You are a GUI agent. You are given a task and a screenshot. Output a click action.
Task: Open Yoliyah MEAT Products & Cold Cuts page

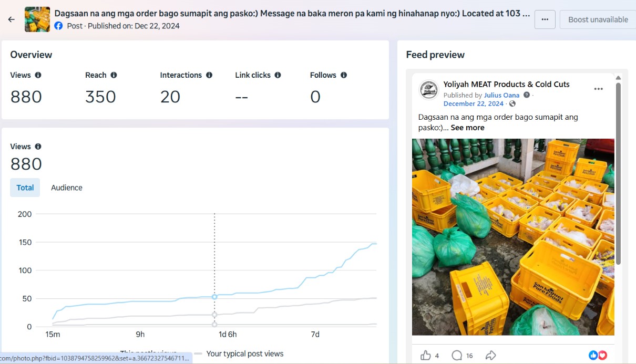coord(506,84)
